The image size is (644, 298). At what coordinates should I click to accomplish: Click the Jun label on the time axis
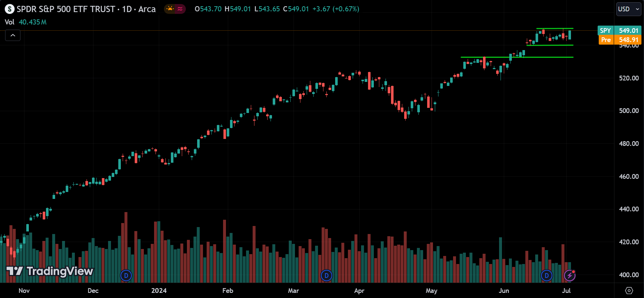[x=504, y=291]
